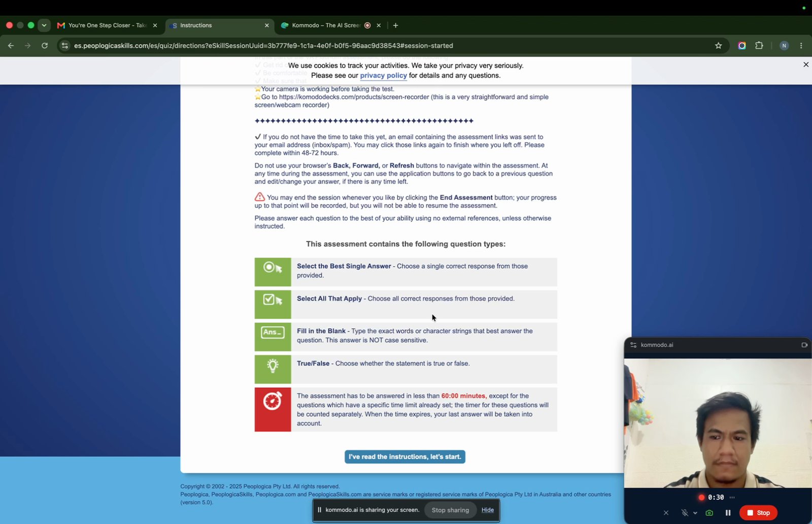Open the Chrome profile avatar N
This screenshot has height=524, width=812.
[784, 46]
